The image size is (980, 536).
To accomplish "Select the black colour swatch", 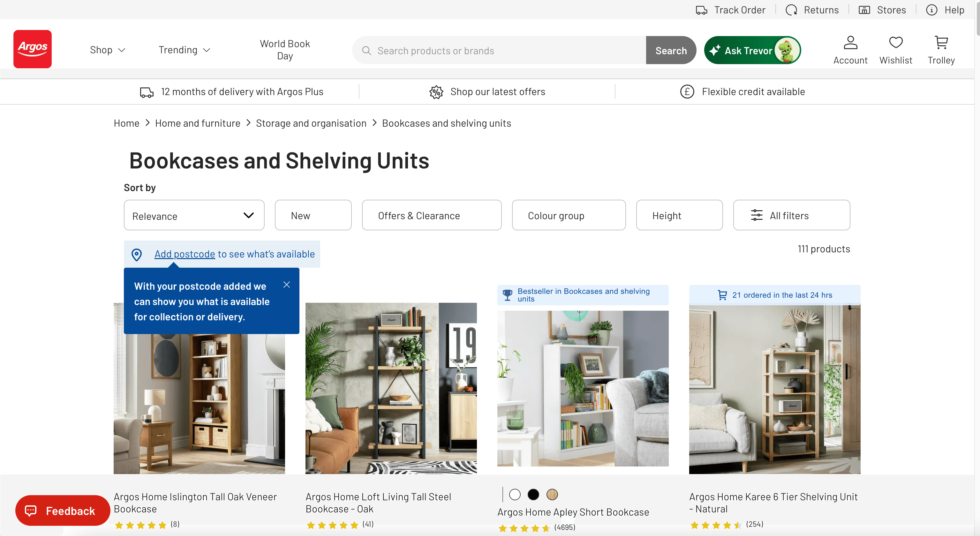I will pyautogui.click(x=533, y=495).
